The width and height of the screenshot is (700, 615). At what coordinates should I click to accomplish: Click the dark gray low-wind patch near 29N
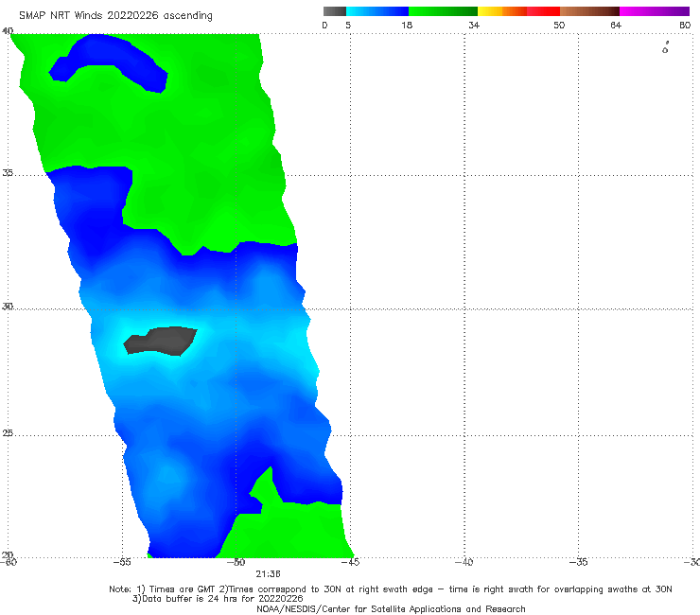160,341
